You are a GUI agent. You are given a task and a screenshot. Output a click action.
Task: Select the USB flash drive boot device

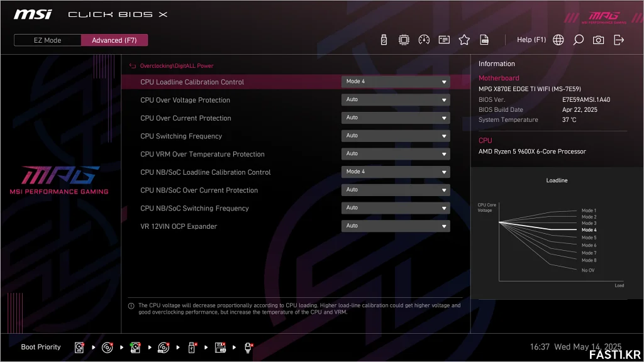click(192, 347)
